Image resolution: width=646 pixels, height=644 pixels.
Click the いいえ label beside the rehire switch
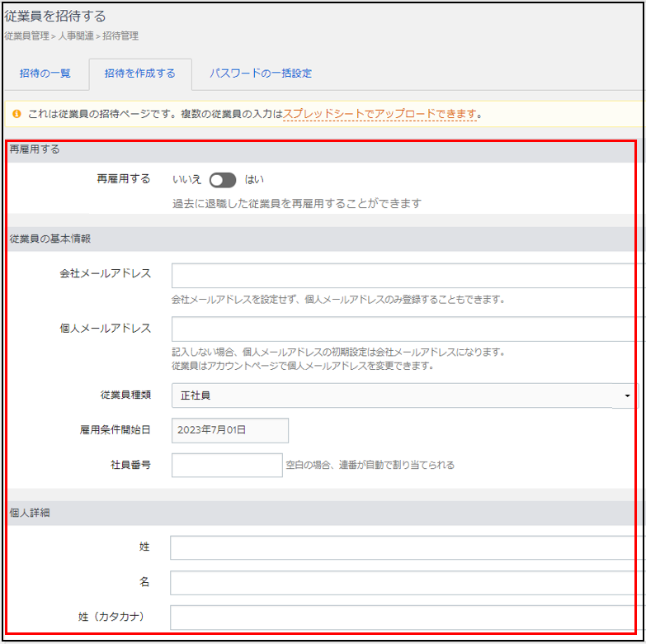tap(186, 180)
